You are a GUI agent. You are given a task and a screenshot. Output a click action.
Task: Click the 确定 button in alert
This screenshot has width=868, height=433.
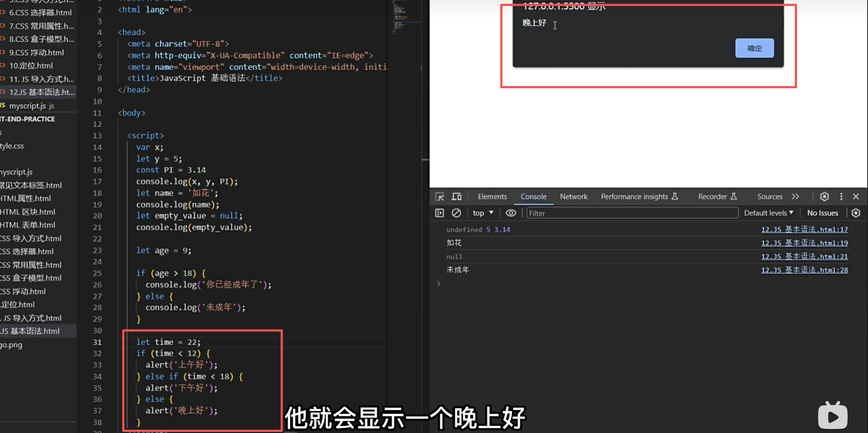754,48
